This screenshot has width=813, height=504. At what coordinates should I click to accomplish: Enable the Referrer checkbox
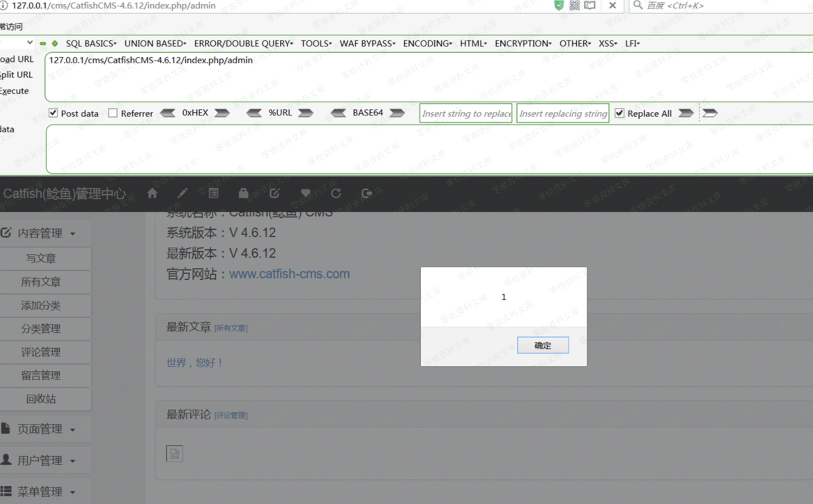coord(113,113)
